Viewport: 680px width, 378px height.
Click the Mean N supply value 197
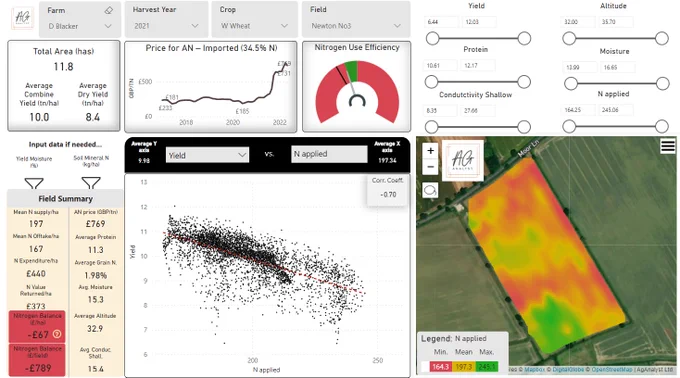click(x=36, y=224)
